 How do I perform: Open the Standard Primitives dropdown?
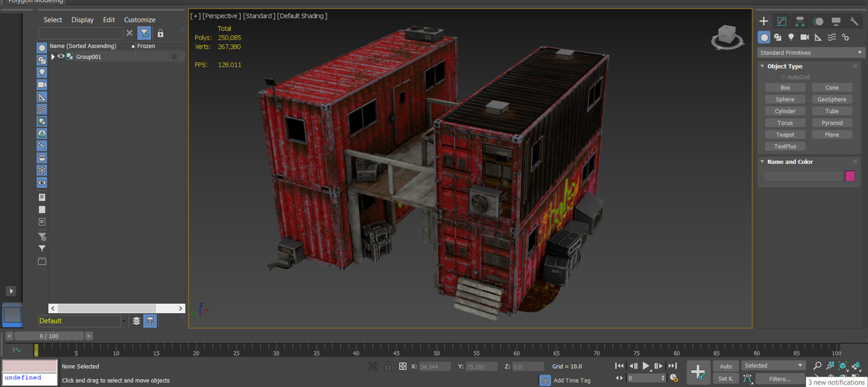(811, 53)
